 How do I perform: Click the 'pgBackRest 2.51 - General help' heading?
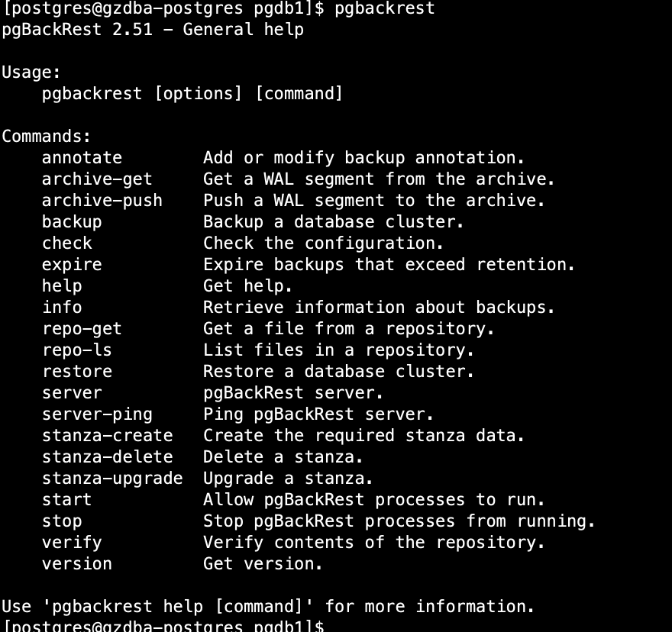pos(153,30)
